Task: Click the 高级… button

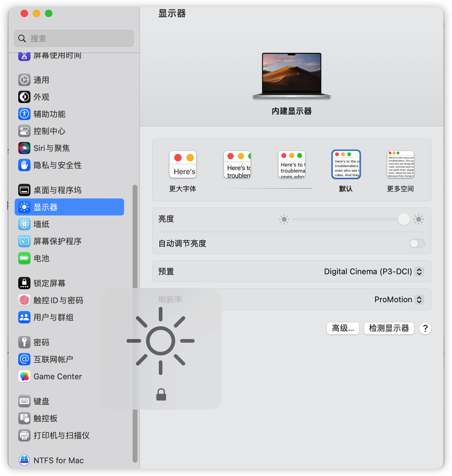Action: (343, 328)
